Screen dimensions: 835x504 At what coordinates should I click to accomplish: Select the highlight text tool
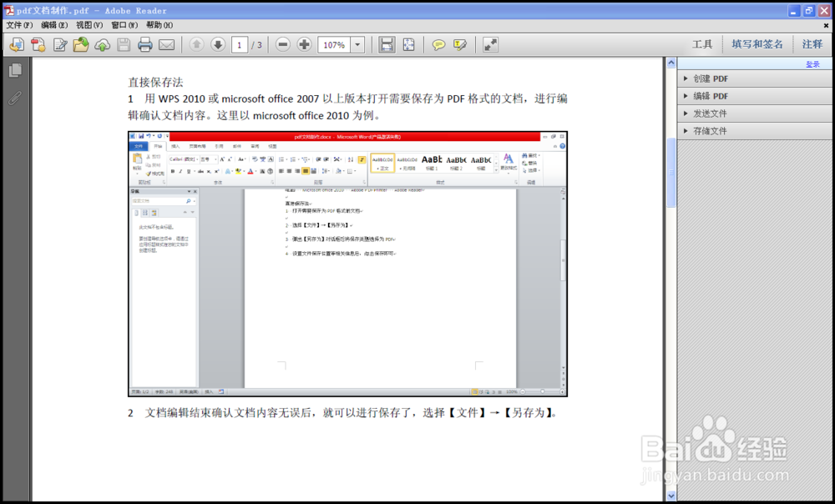coord(460,45)
